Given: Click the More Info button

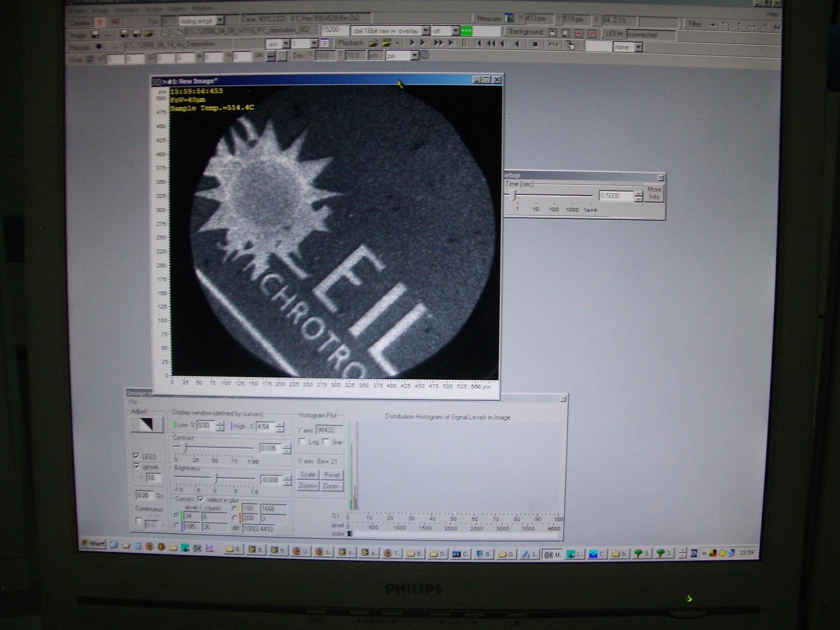Looking at the screenshot, I should click(x=654, y=193).
